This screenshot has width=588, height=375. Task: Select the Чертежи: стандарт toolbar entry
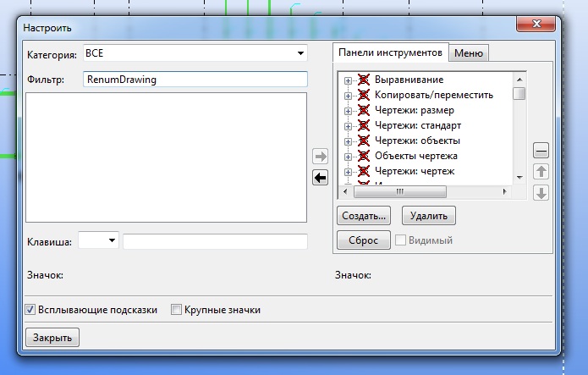418,125
